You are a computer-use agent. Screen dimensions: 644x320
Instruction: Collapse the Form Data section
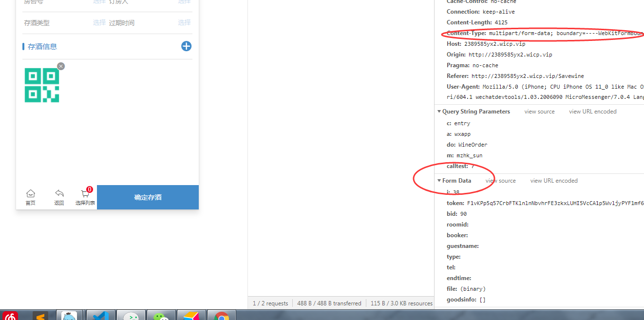439,181
